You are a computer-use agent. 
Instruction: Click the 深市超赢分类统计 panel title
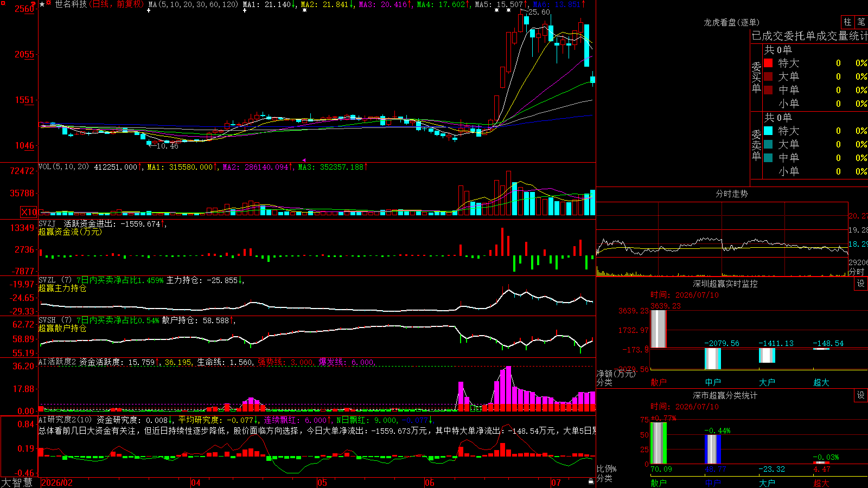click(725, 395)
